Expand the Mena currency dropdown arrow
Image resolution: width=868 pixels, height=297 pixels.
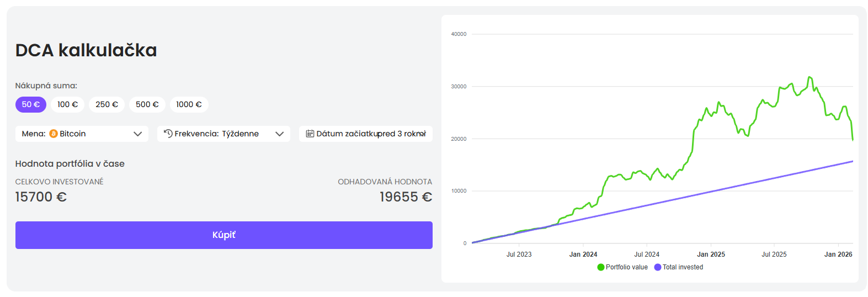pos(138,134)
